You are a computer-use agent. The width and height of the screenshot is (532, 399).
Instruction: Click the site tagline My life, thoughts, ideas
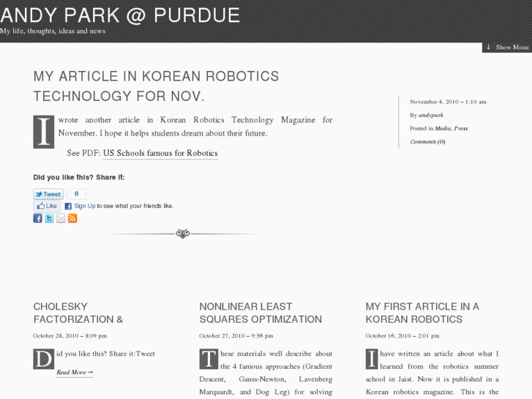(53, 31)
